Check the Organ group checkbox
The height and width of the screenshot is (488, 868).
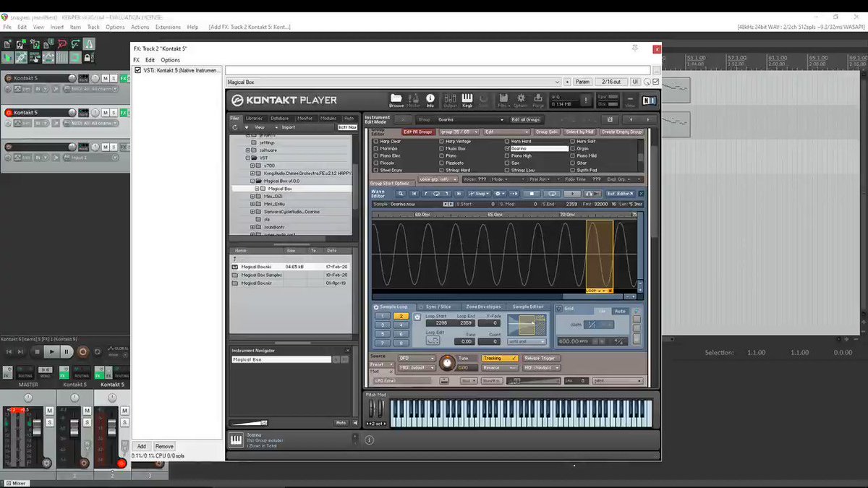click(x=573, y=148)
